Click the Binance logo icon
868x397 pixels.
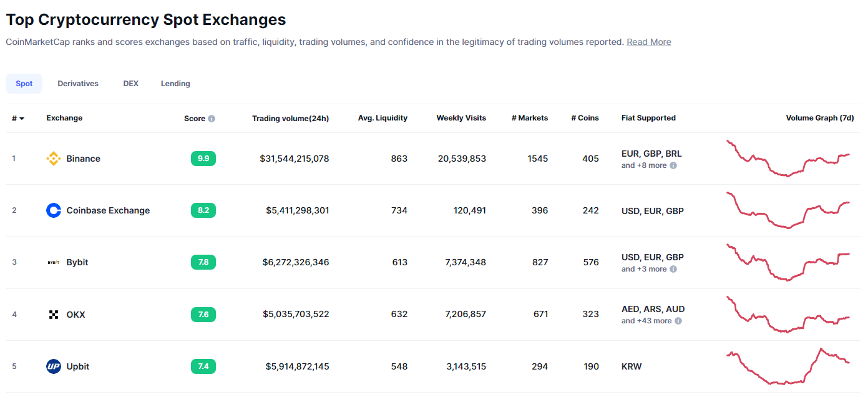(54, 159)
